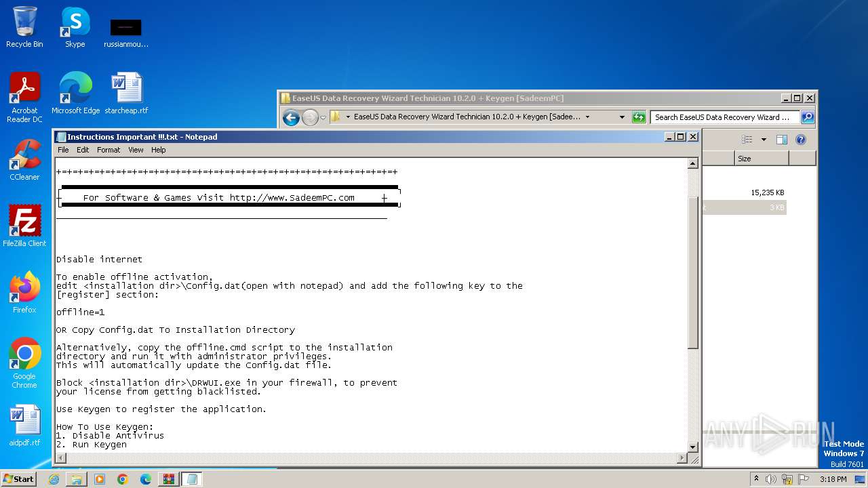Click the http://www.SadeemPC.com text in Notepad

[x=292, y=198]
